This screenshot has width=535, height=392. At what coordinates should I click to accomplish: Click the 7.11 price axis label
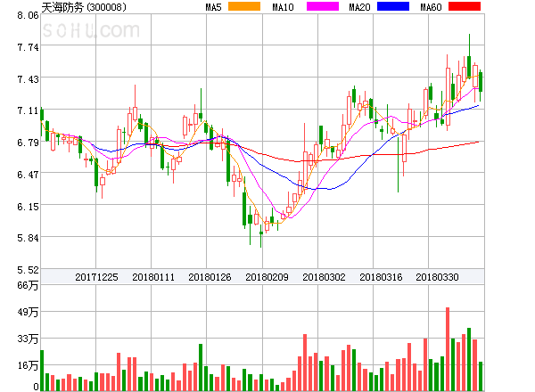tap(28, 110)
